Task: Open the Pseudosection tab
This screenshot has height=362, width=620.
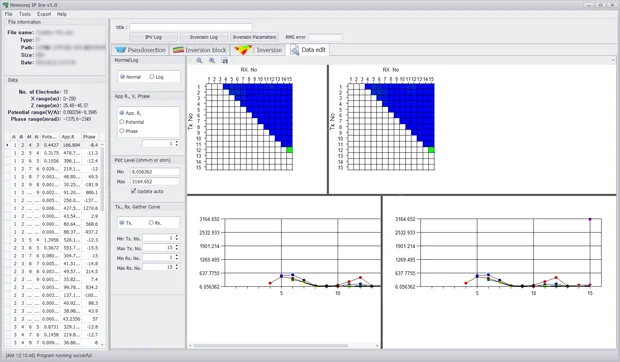Action: [x=140, y=50]
